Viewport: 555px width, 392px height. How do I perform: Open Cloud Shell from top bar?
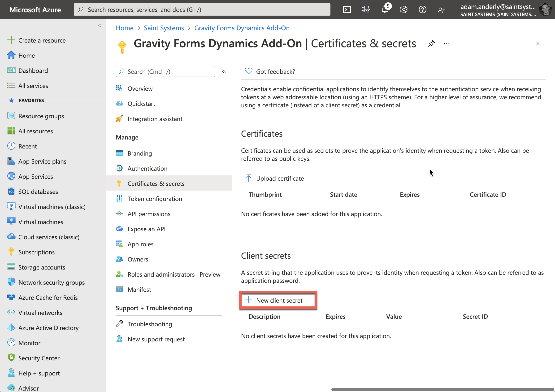(347, 10)
